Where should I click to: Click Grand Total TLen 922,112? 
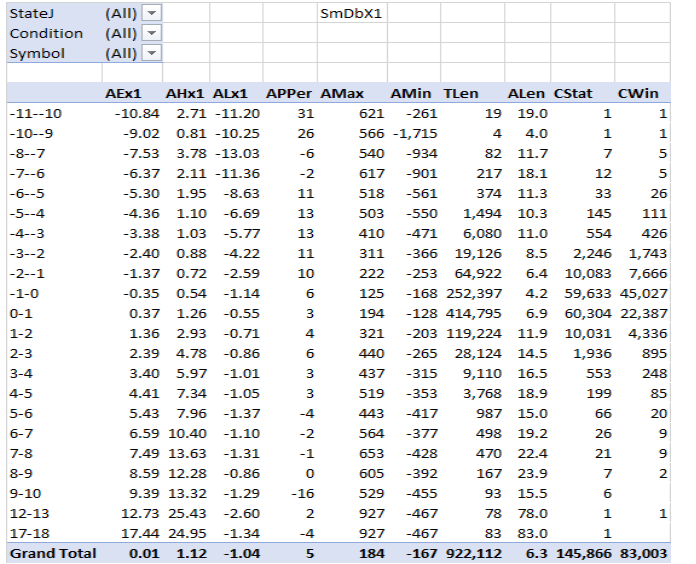tap(474, 554)
